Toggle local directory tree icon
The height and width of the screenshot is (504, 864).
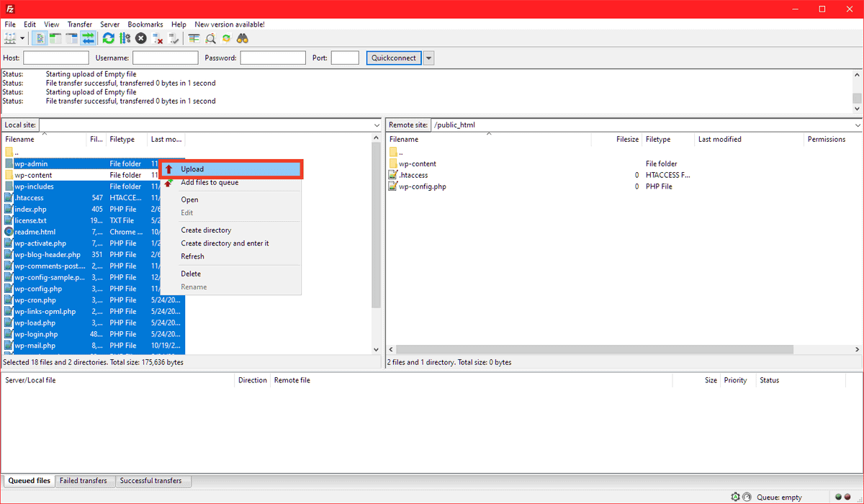coord(56,38)
